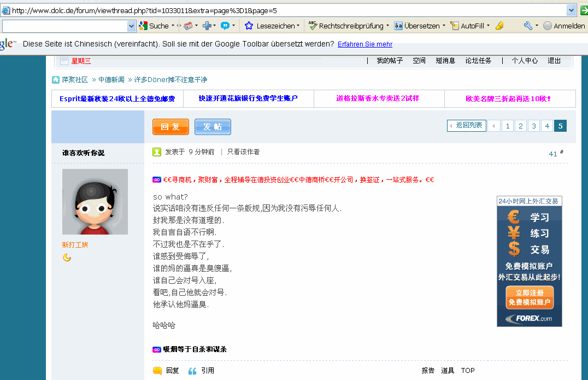The height and width of the screenshot is (380, 588).
Task: Open the wrench settings icon in the toolbar
Action: click(527, 26)
